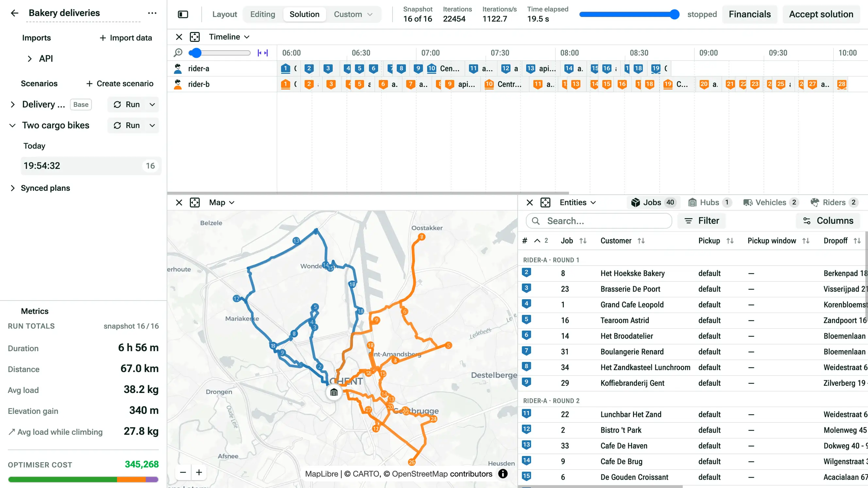Select the 19:54:32 run entry
Screen dimensions: 868x488
point(91,166)
